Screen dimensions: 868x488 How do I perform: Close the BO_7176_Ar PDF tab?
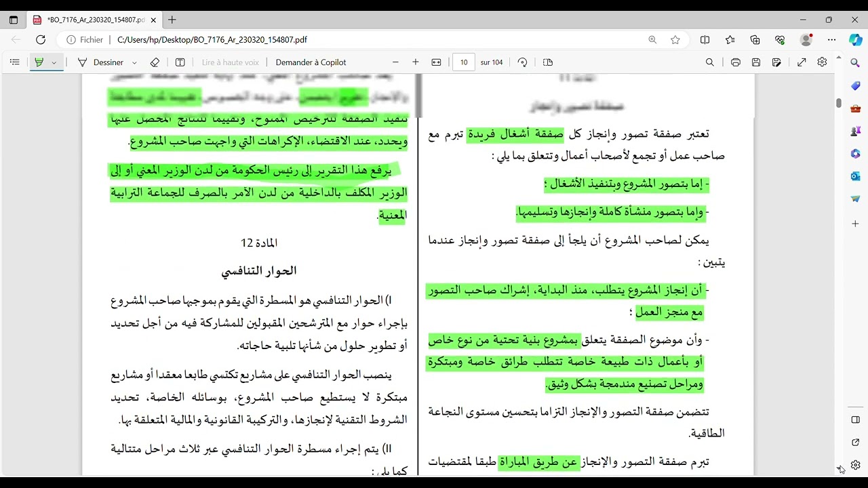[x=153, y=20]
